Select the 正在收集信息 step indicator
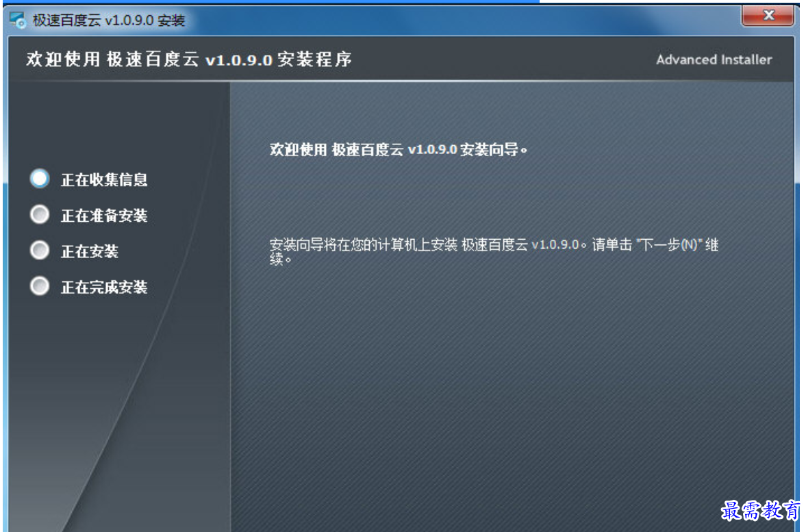This screenshot has height=532, width=806. (x=40, y=179)
